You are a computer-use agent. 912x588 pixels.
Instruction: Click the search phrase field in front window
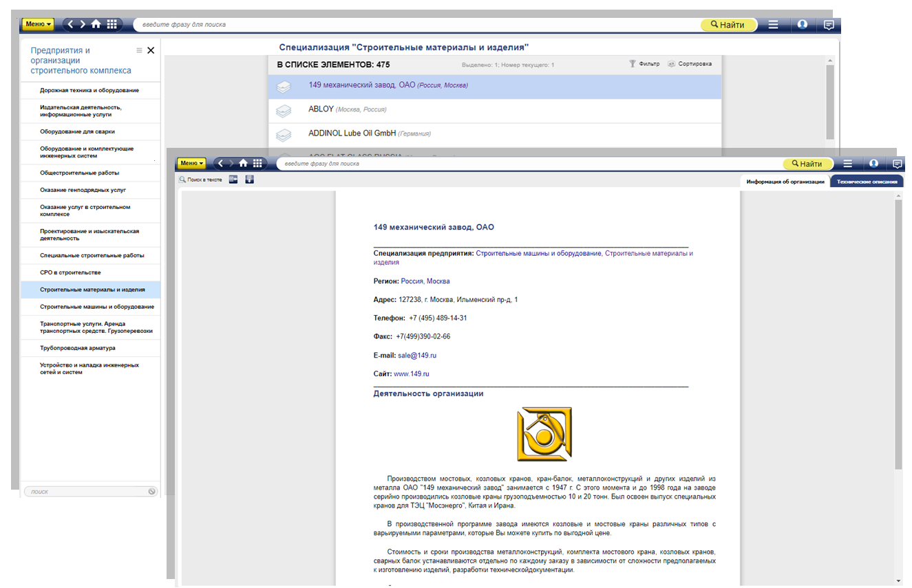[x=530, y=164]
